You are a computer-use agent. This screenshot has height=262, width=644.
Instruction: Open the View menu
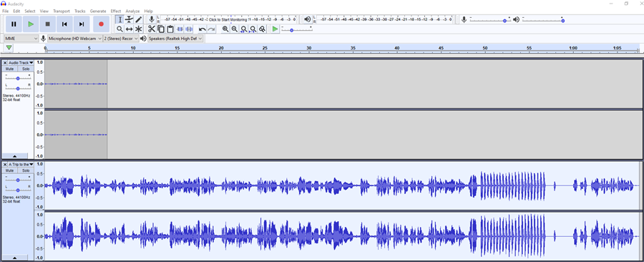point(44,11)
